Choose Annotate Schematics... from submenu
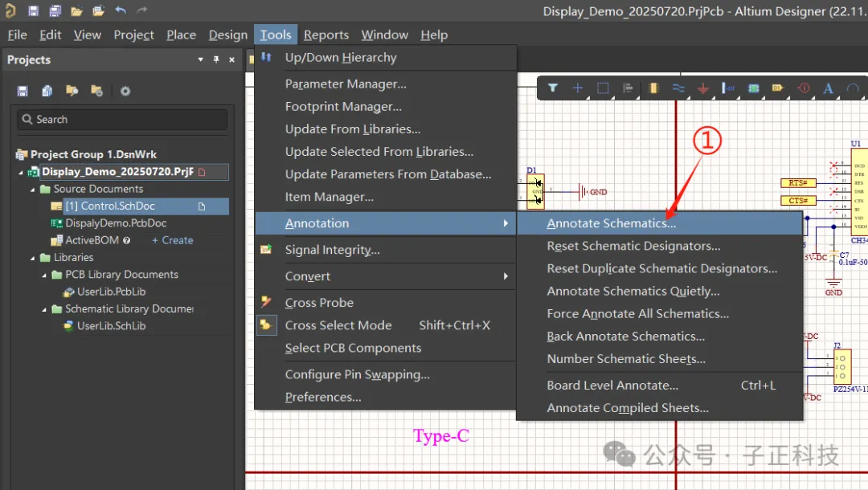Viewport: 868px width, 490px height. click(659, 223)
